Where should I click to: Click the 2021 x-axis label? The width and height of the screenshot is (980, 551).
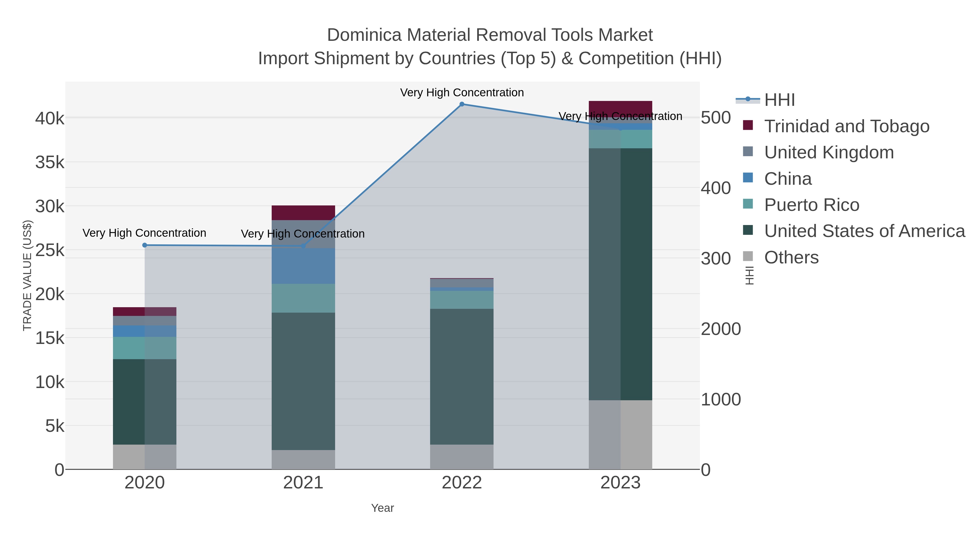pyautogui.click(x=303, y=483)
